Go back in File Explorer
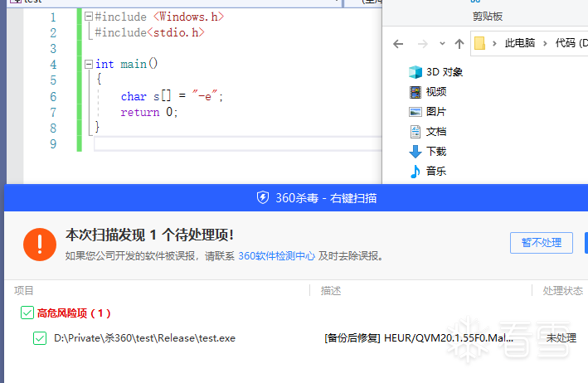 click(398, 44)
